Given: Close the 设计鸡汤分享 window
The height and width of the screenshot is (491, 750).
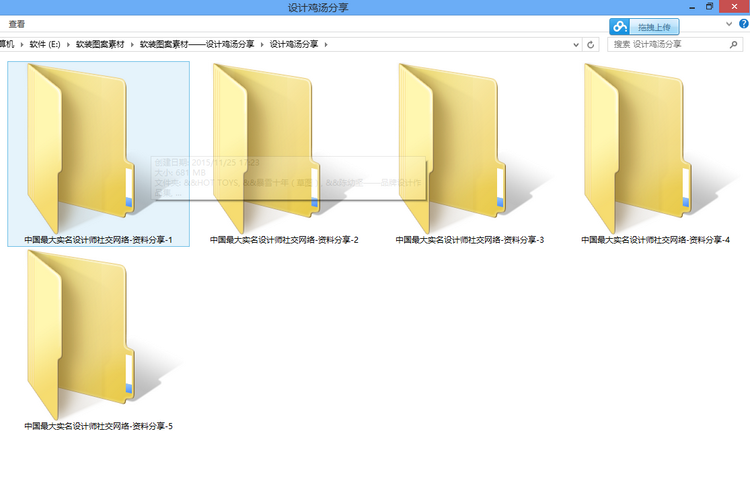Looking at the screenshot, I should pos(734,7).
